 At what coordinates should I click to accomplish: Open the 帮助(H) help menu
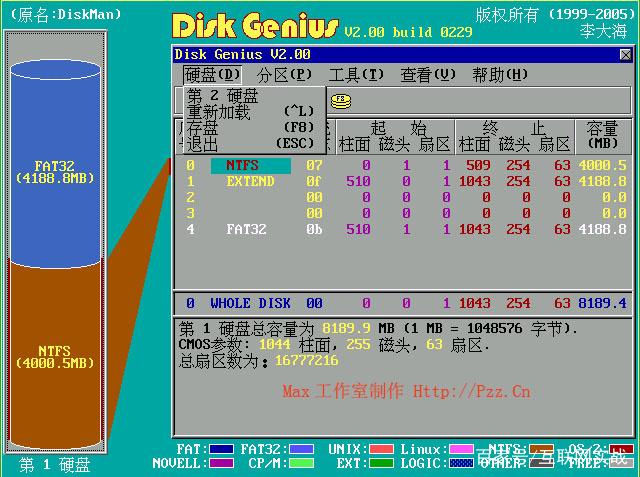coord(500,75)
